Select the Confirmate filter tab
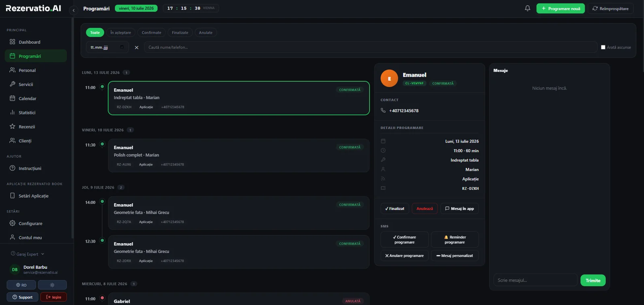 pos(151,33)
